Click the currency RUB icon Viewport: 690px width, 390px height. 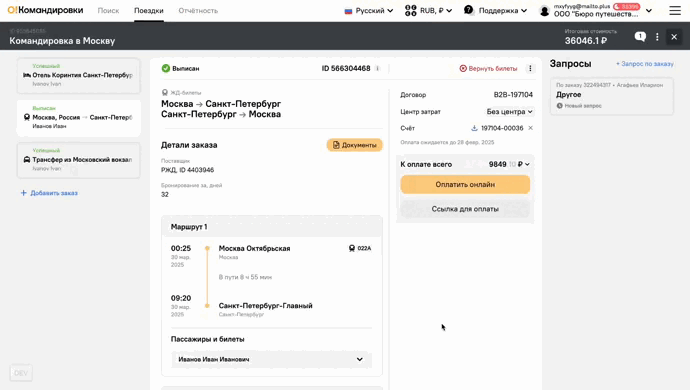coord(411,11)
